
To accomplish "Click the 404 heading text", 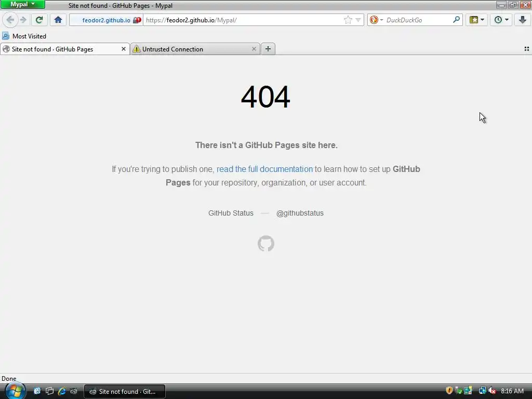I will click(265, 97).
